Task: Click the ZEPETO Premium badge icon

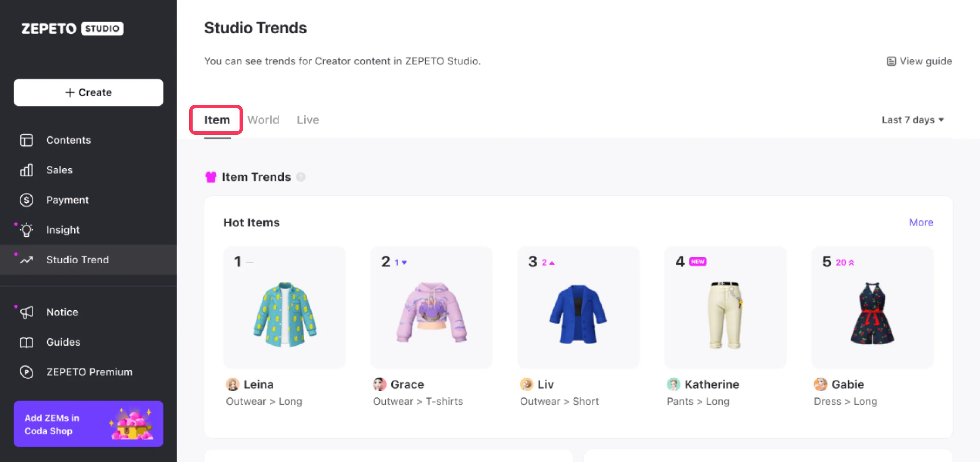Action: pyautogui.click(x=26, y=372)
